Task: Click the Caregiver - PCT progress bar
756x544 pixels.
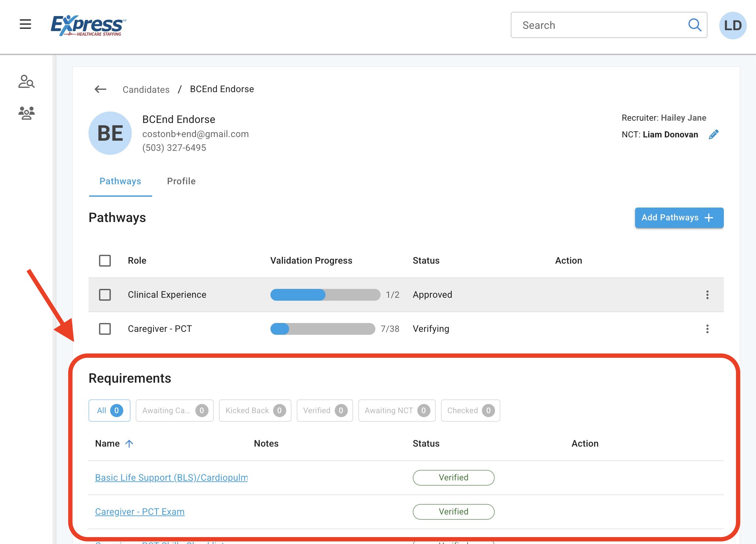Action: (322, 329)
